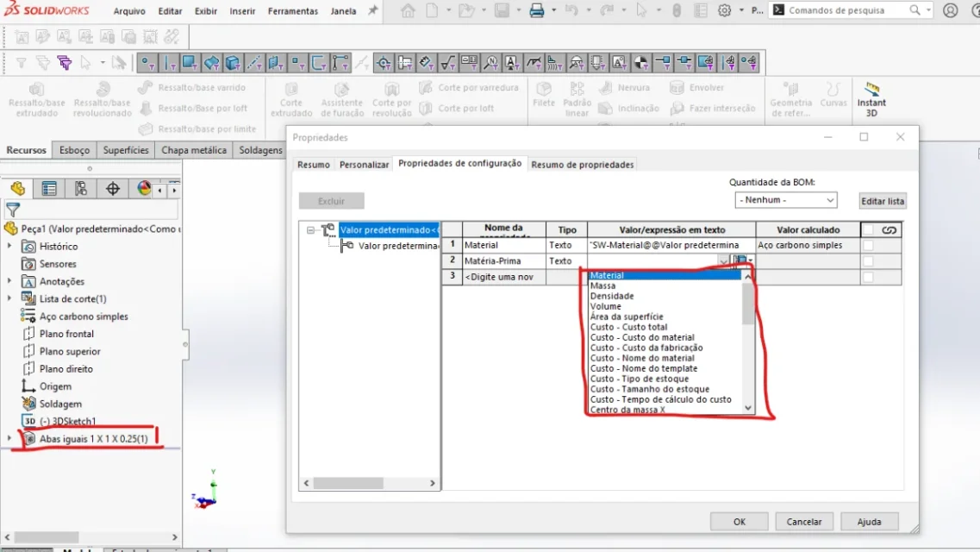This screenshot has height=552, width=980.
Task: Switch to the Personalizar tab
Action: [364, 165]
